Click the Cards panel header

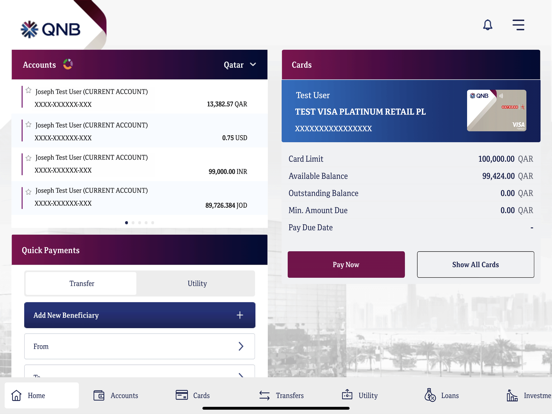(411, 65)
